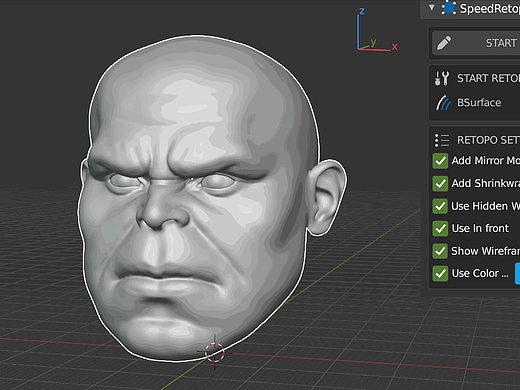This screenshot has width=520, height=390.
Task: Click the SpeedRetopo addon icon
Action: (x=449, y=8)
